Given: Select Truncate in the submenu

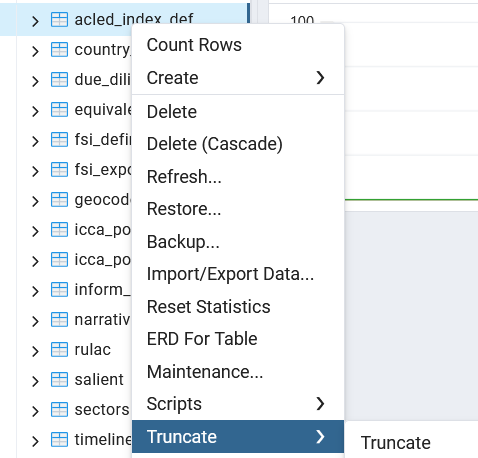Looking at the screenshot, I should [396, 443].
